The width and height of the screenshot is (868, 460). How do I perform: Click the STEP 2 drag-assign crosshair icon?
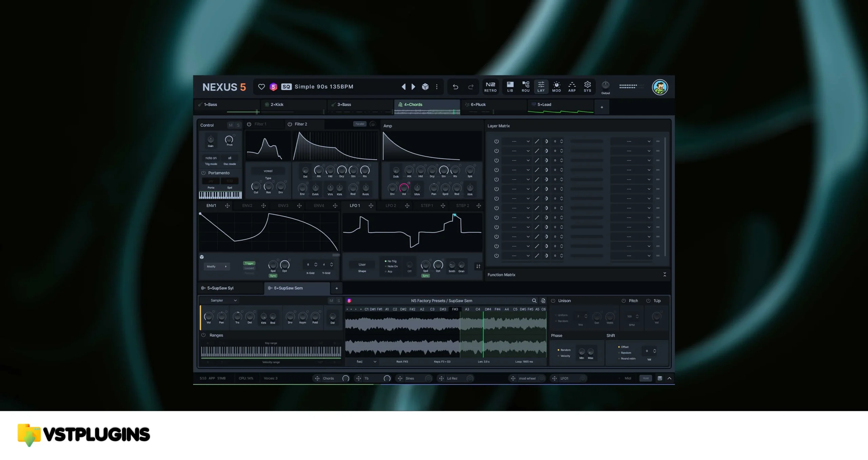coord(479,206)
